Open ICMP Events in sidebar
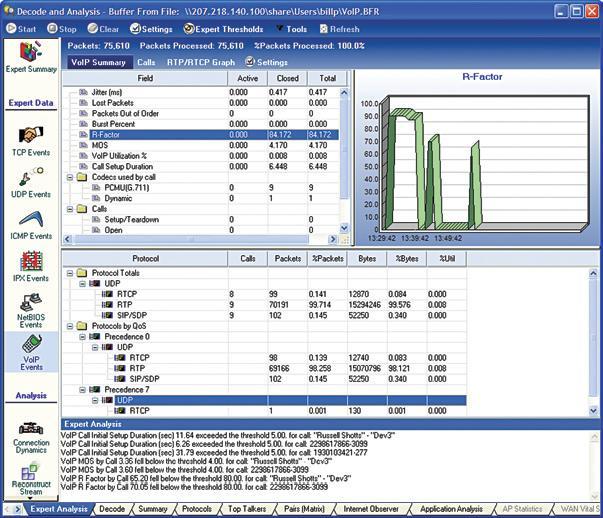This screenshot has width=603, height=518. tap(31, 225)
